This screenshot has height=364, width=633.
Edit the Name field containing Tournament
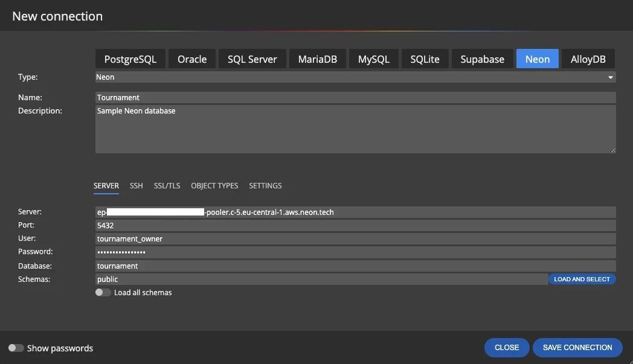click(355, 98)
